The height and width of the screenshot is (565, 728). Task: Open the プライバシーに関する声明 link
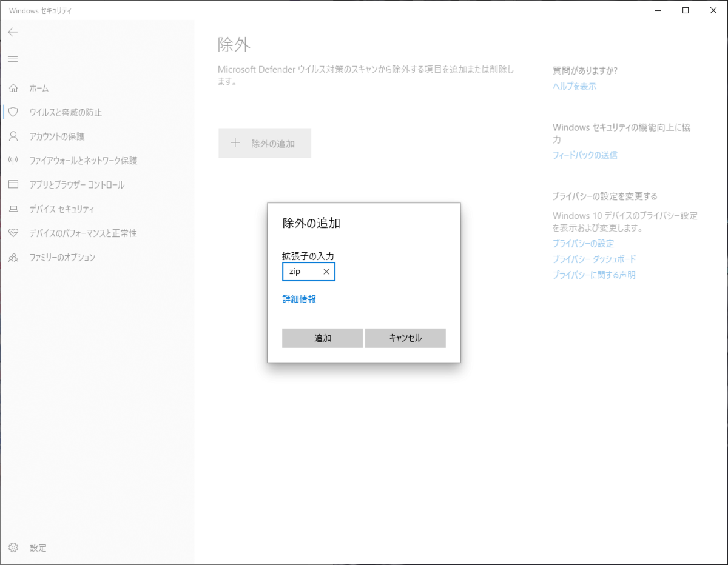click(594, 275)
